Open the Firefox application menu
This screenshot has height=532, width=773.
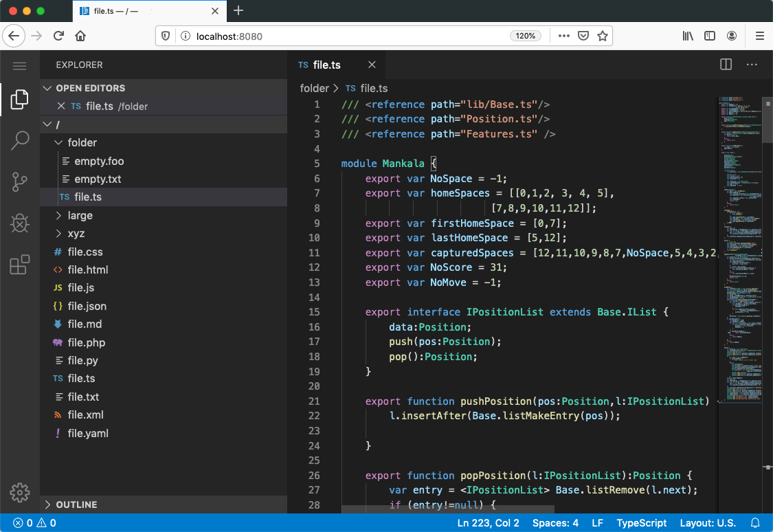point(759,36)
